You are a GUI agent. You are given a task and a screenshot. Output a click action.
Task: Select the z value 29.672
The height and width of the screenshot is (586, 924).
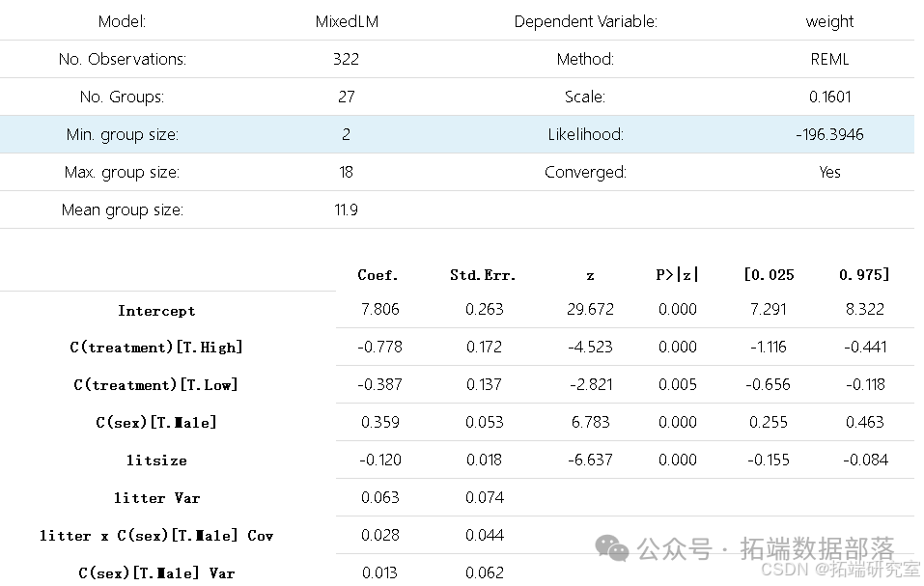pyautogui.click(x=591, y=309)
